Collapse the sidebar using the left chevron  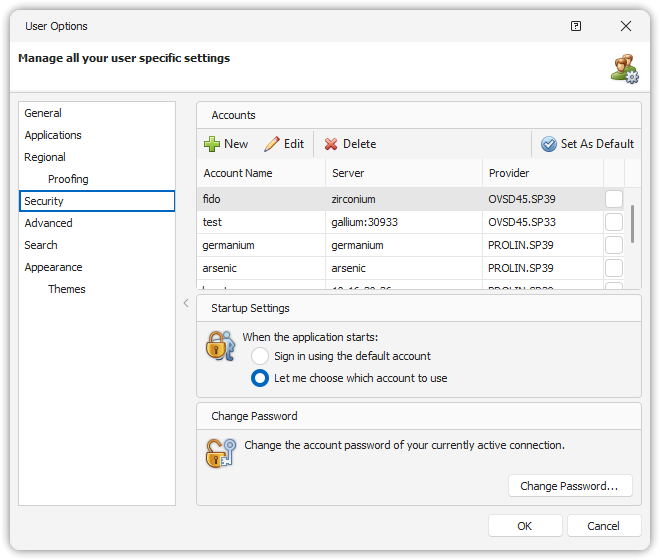coord(186,303)
